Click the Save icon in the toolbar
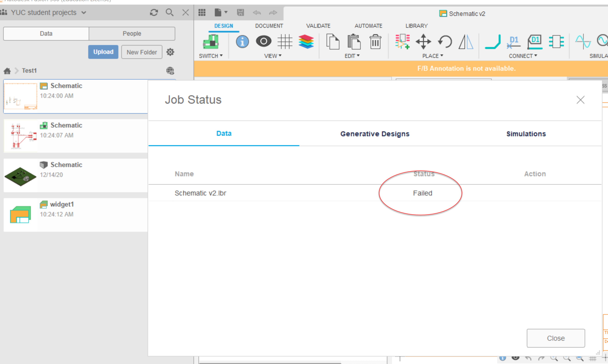The width and height of the screenshot is (608, 364). pyautogui.click(x=241, y=12)
